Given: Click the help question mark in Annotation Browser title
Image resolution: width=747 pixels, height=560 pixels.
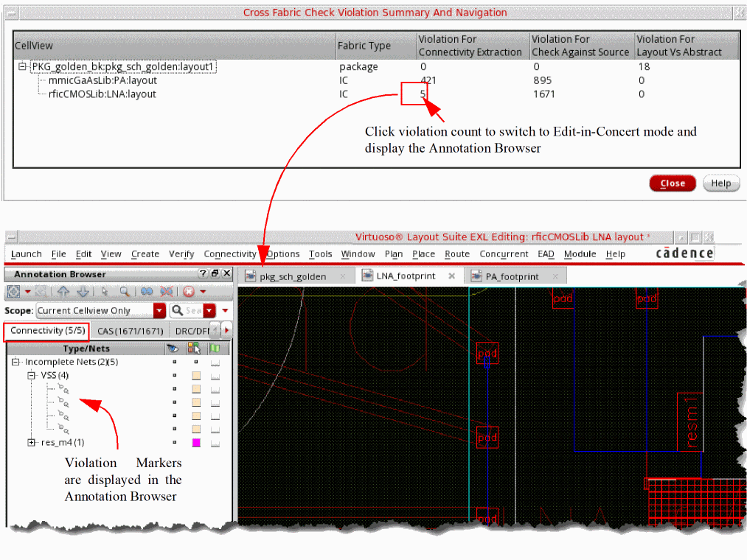Looking at the screenshot, I should pyautogui.click(x=203, y=274).
